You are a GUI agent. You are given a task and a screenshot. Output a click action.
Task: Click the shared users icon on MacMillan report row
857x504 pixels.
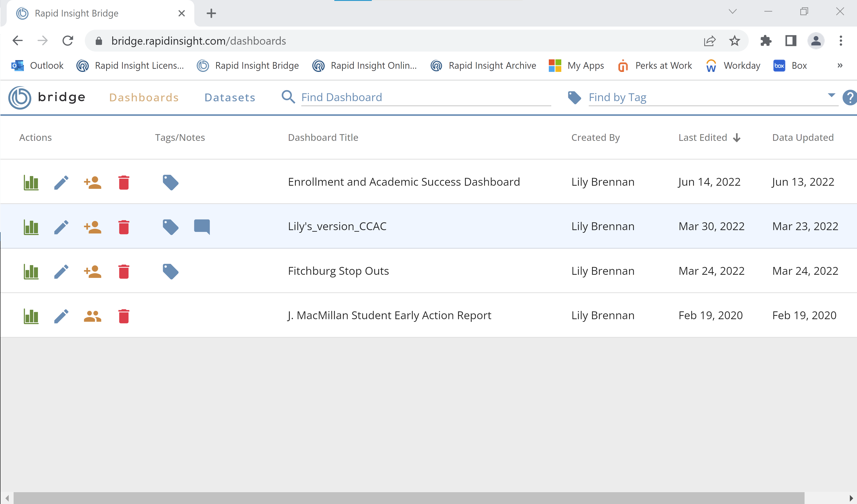tap(92, 316)
